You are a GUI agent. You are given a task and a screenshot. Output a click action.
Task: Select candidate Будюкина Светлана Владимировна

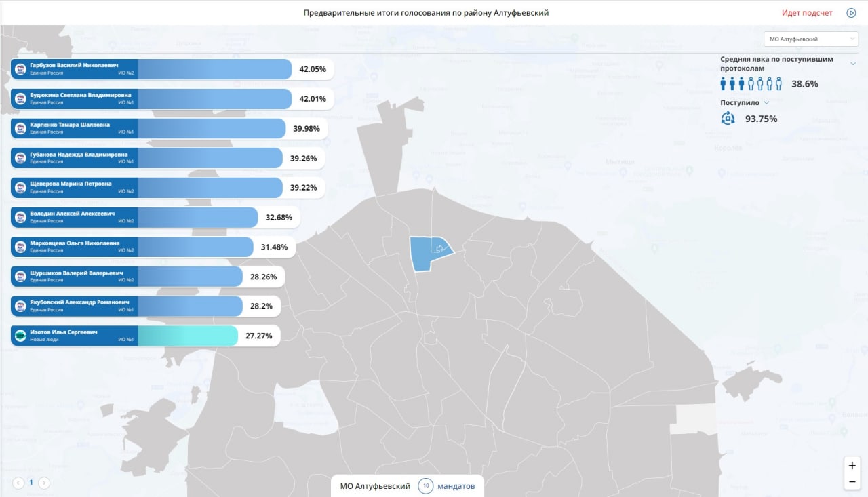tap(172, 99)
